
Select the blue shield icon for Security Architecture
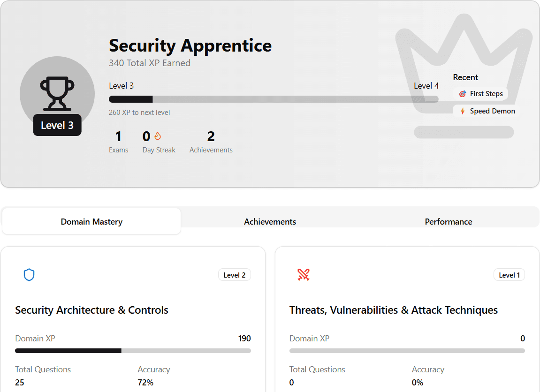[29, 274]
